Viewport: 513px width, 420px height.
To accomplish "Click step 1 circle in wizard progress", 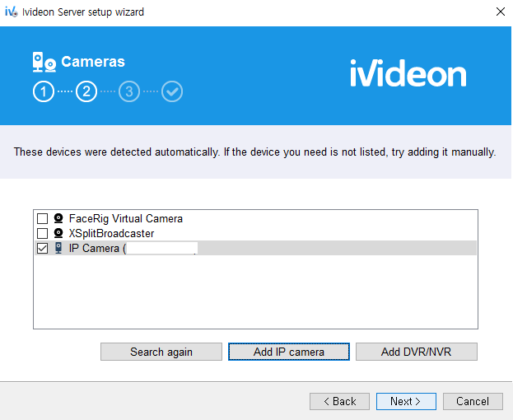I will 43,91.
